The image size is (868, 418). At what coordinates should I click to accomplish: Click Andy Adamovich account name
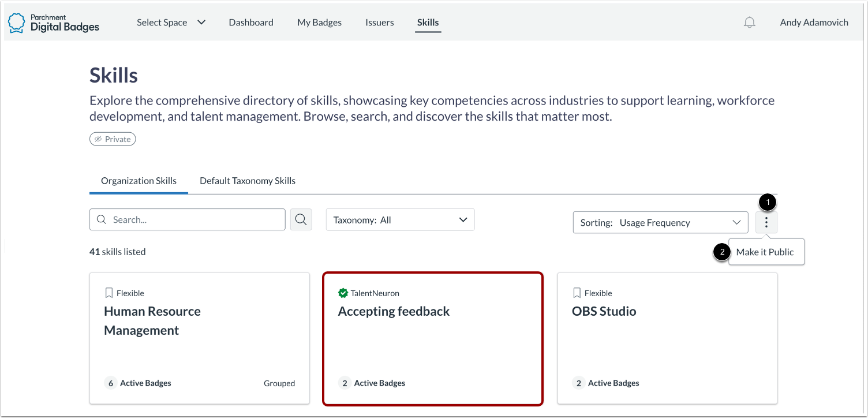pyautogui.click(x=814, y=22)
